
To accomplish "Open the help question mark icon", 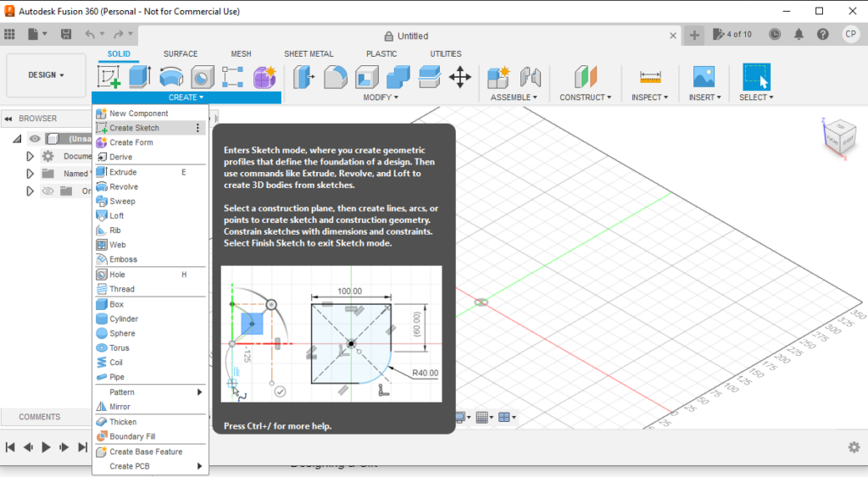I will [x=822, y=35].
